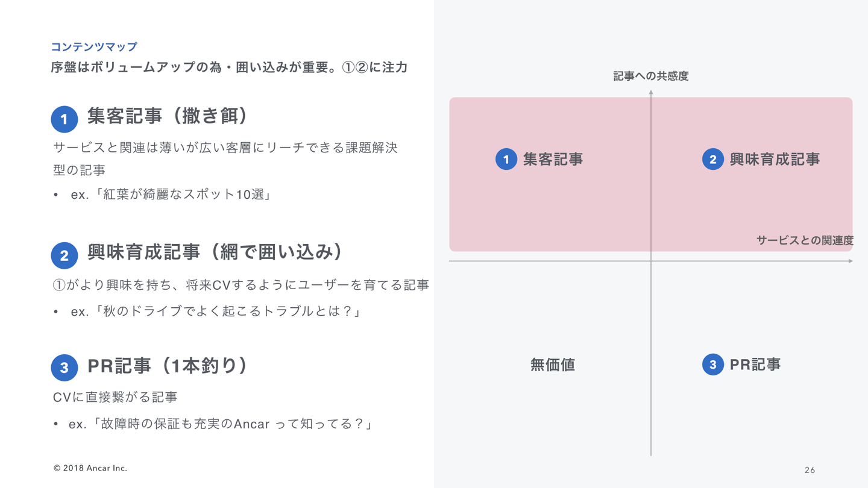Click the blue 3 badge in the chart quadrant
This screenshot has width=868, height=488.
tap(712, 364)
